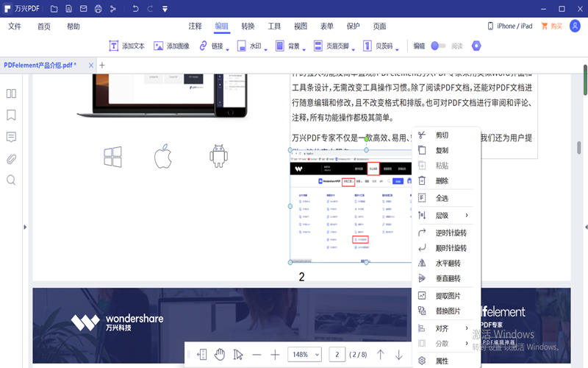Viewport: 588px width, 368px height.
Task: Expand the 148% zoom level dropdown
Action: pyautogui.click(x=304, y=355)
